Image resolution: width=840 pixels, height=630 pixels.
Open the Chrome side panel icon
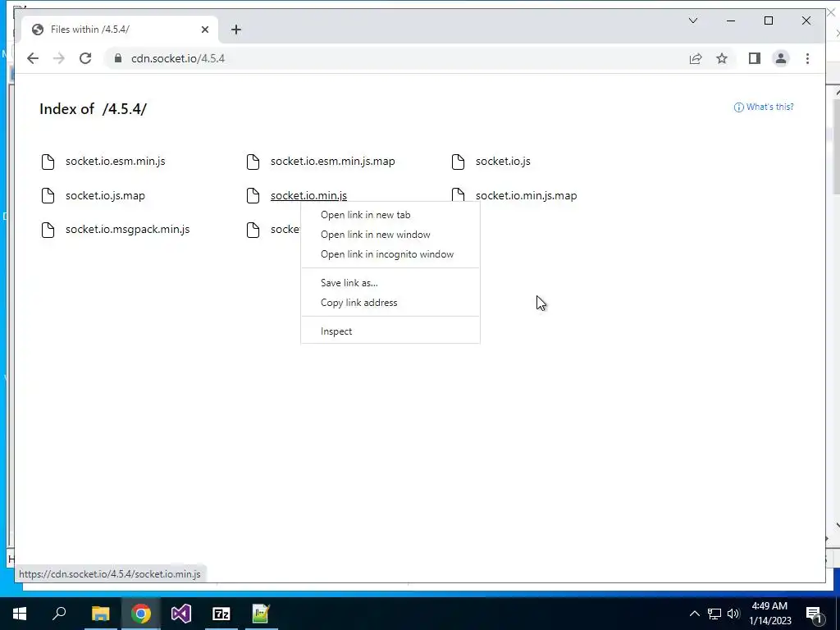coord(755,58)
